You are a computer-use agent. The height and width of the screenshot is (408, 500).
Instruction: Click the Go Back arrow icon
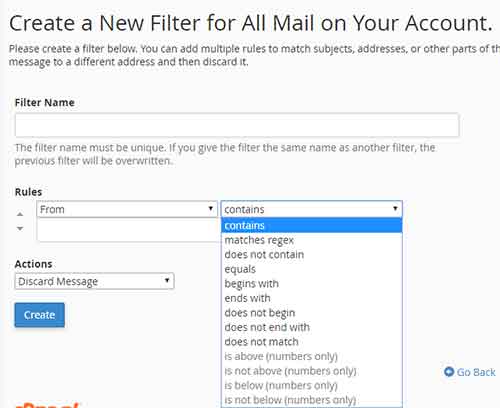(x=449, y=371)
